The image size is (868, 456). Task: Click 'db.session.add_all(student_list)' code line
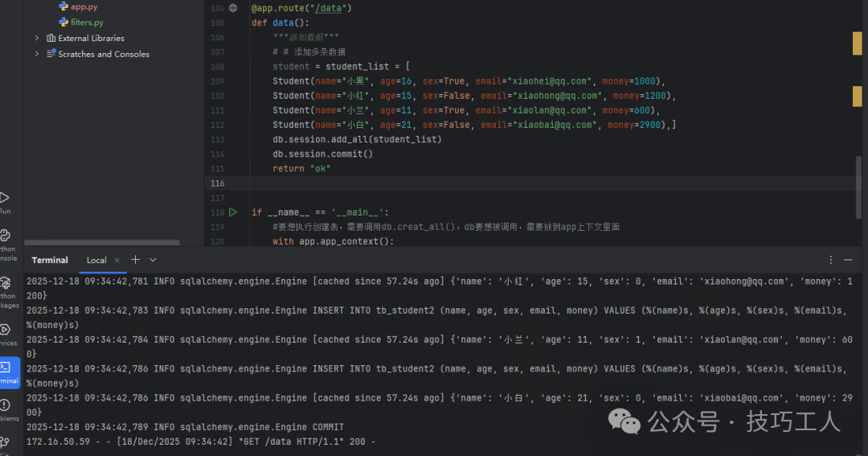coord(357,140)
